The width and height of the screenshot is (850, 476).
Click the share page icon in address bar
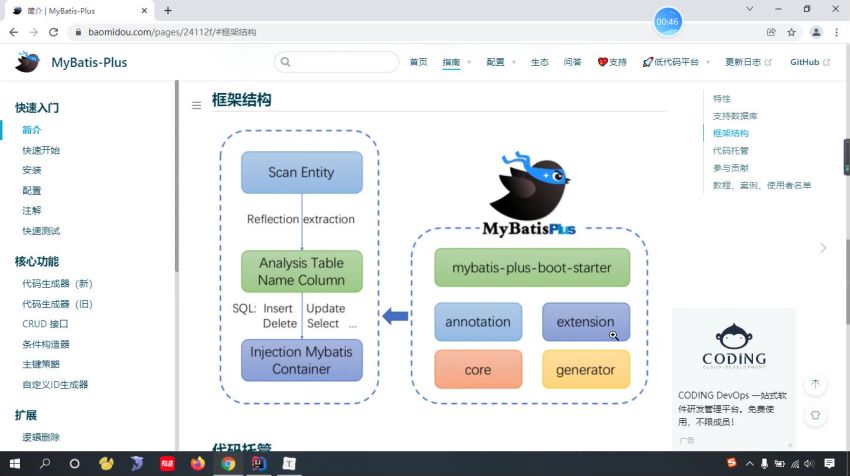(771, 32)
